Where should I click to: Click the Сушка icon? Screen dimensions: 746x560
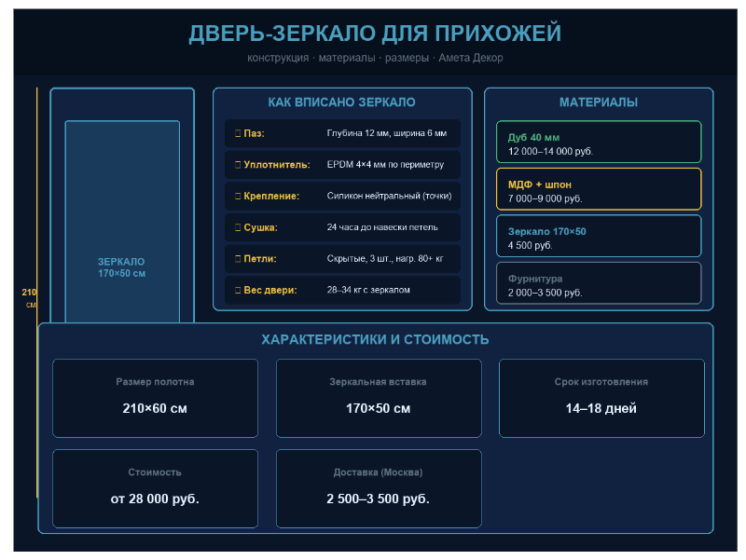coord(237,226)
